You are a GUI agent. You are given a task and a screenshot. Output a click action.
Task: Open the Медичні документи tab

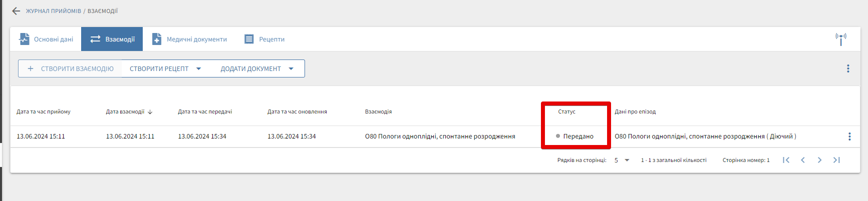[x=189, y=39]
